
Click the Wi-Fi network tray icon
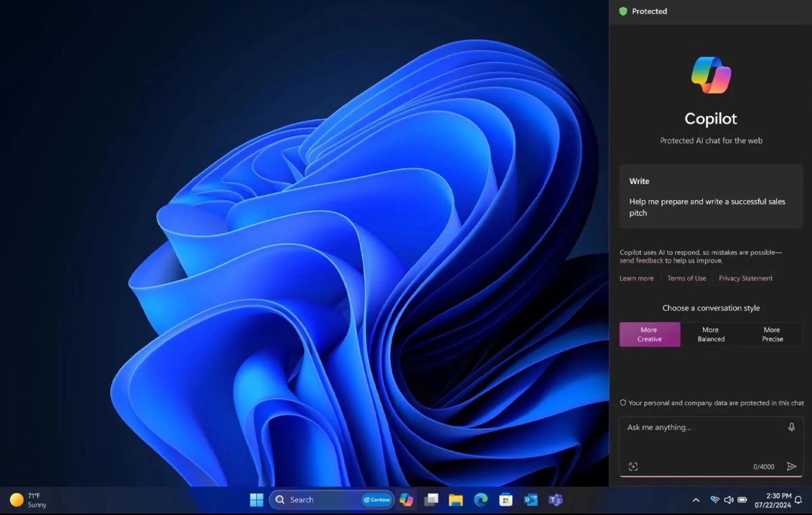click(x=715, y=500)
